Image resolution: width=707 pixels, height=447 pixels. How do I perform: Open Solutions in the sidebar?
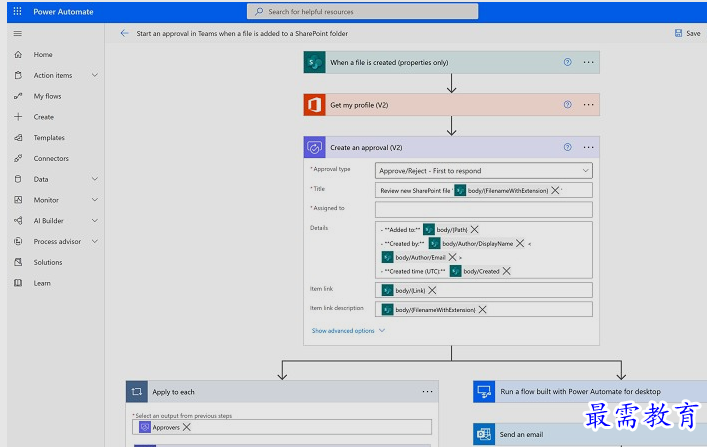click(x=48, y=262)
